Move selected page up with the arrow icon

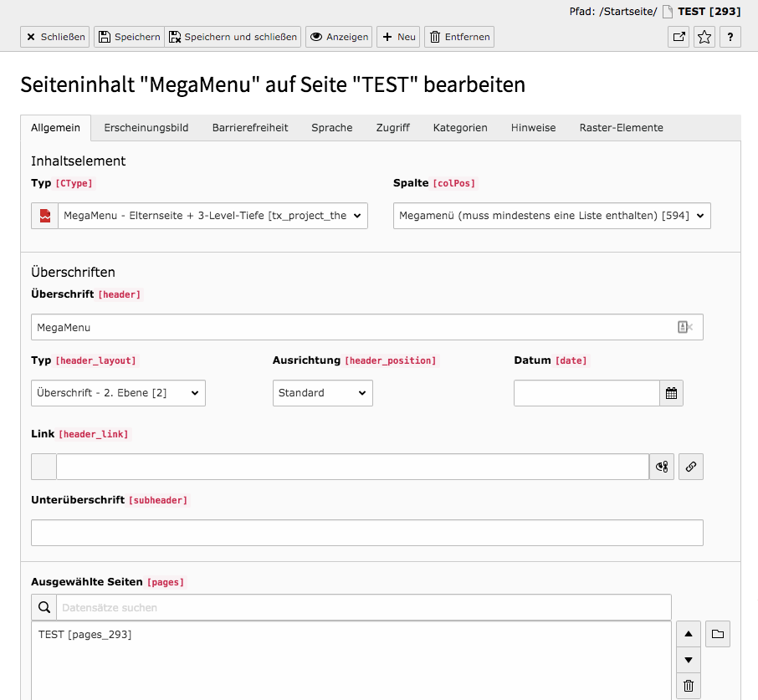coord(688,634)
